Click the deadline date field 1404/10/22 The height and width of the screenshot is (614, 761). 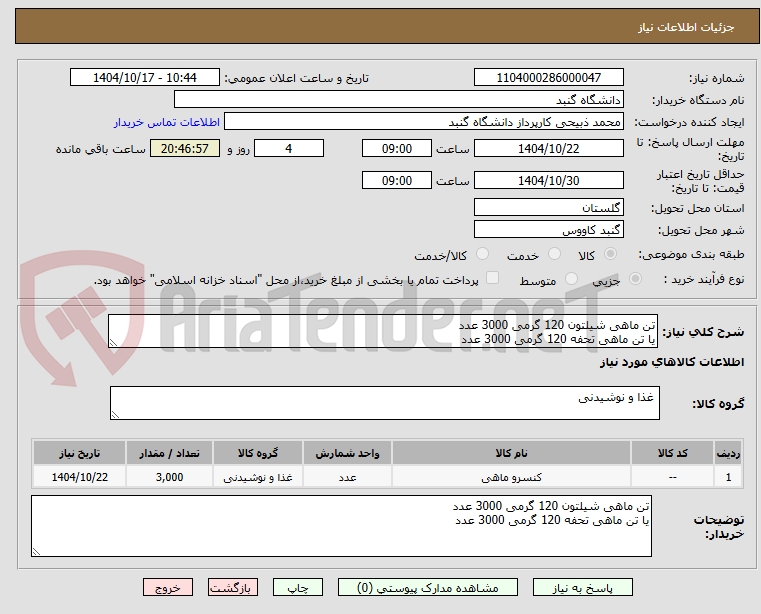548,148
